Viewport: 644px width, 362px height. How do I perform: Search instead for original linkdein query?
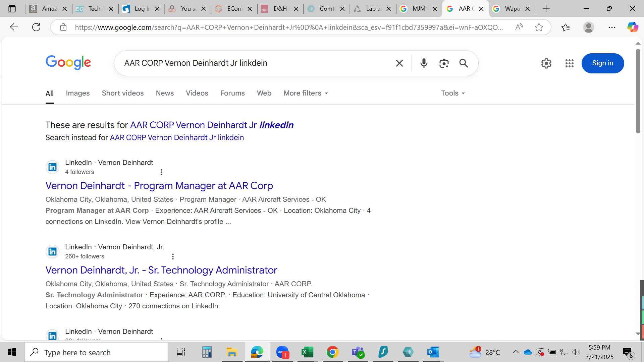click(177, 138)
